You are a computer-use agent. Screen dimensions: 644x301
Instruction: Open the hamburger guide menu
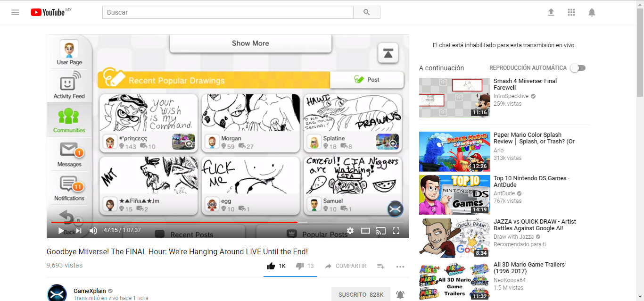click(15, 12)
